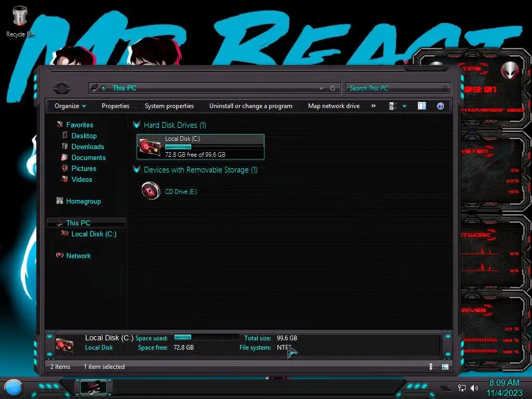This screenshot has height=399, width=532.
Task: Open the address bar history dropdown
Action: tap(321, 88)
